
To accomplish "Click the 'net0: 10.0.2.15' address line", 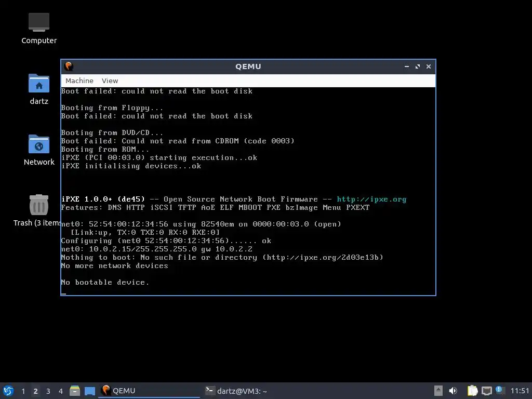I will [x=156, y=249].
